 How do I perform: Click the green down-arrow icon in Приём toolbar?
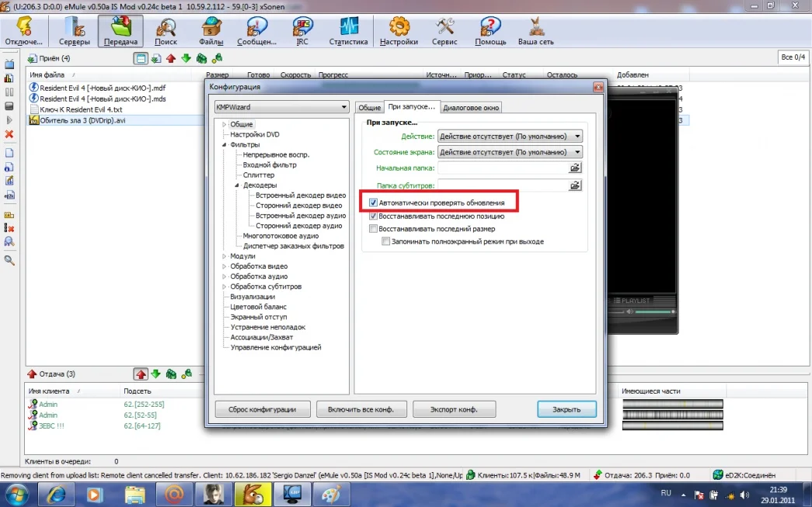186,58
